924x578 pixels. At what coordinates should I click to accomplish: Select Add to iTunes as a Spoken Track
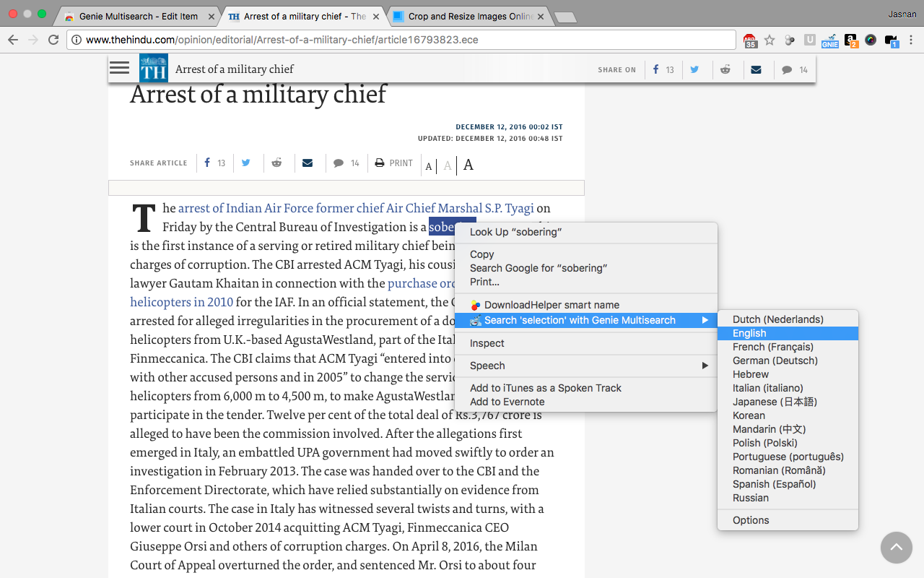pos(586,388)
